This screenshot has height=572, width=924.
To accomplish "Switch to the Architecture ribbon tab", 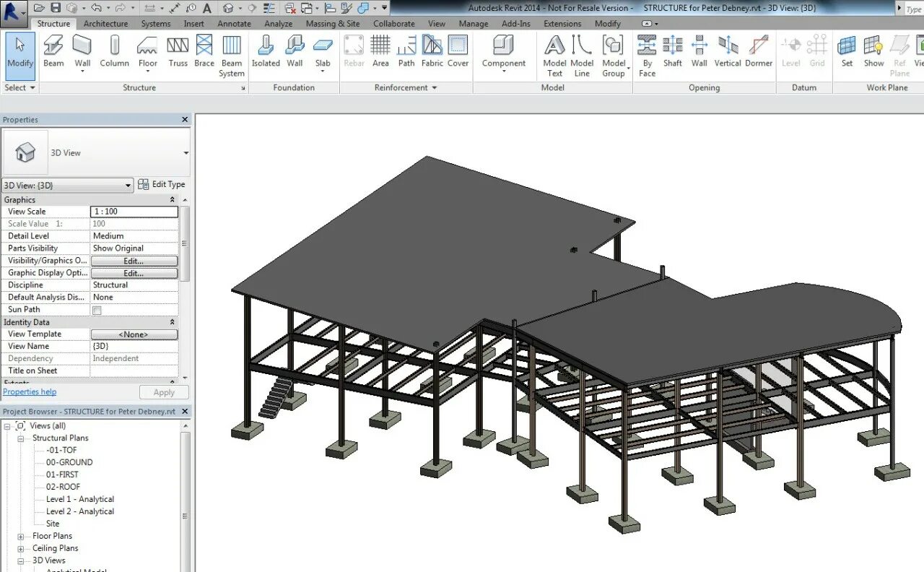I will point(105,23).
